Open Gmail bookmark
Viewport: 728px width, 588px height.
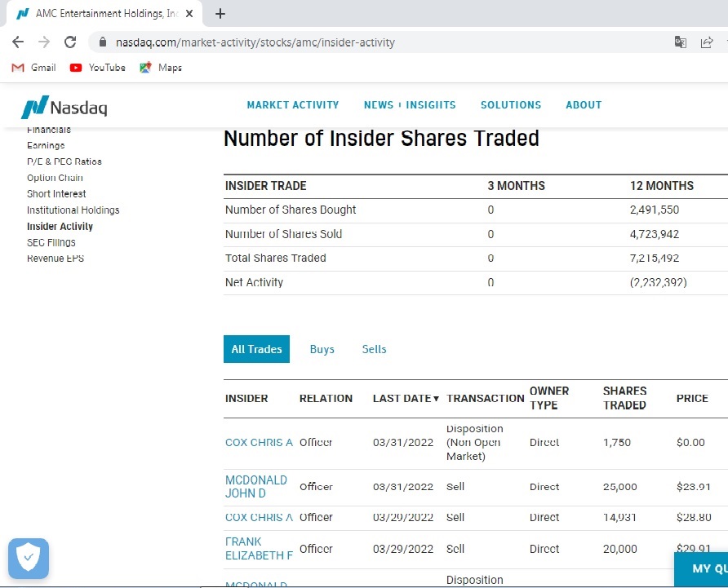(34, 68)
